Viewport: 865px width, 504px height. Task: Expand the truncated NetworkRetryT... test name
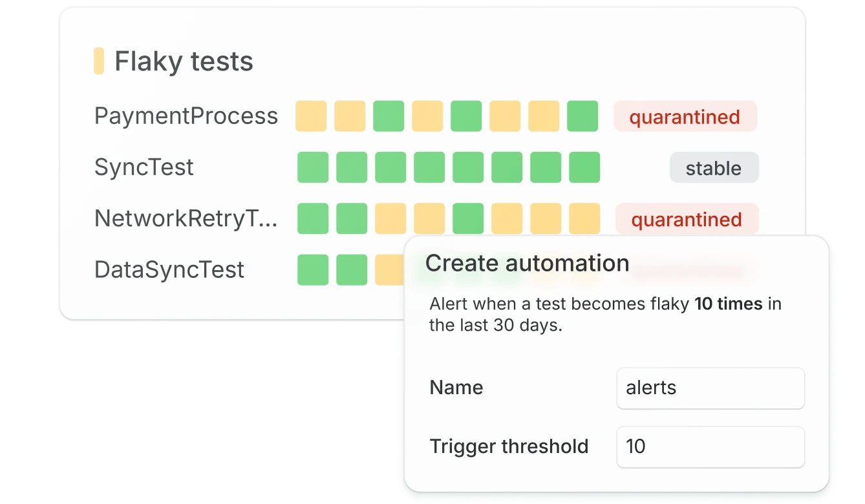point(186,218)
